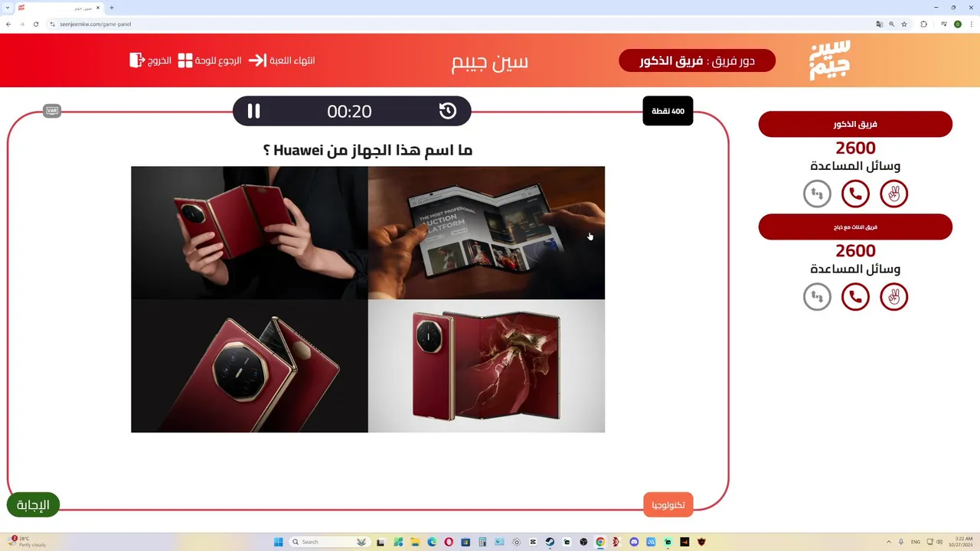This screenshot has height=551, width=980.
Task: Open the volume tray icon
Action: (x=940, y=542)
